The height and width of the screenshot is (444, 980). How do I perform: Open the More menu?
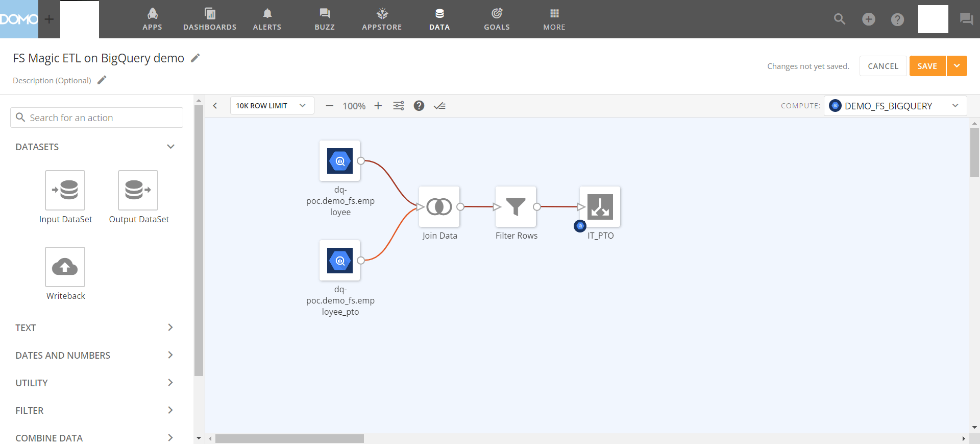[x=554, y=19]
